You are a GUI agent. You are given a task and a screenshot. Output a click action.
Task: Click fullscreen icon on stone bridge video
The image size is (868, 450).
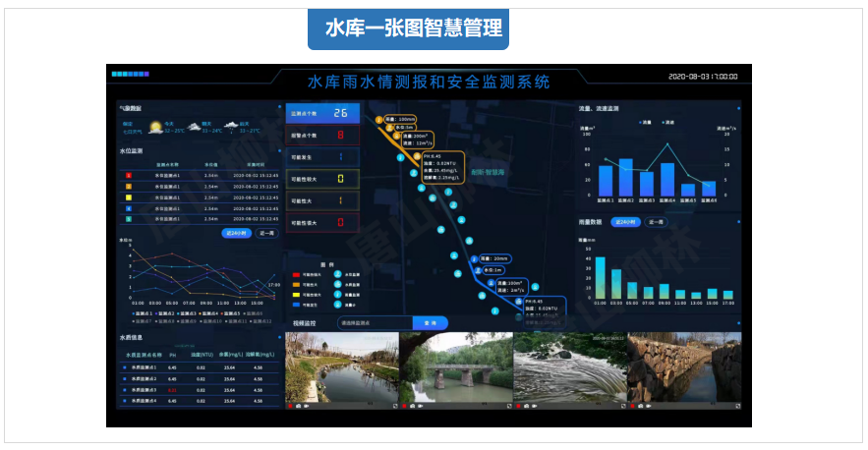point(509,406)
